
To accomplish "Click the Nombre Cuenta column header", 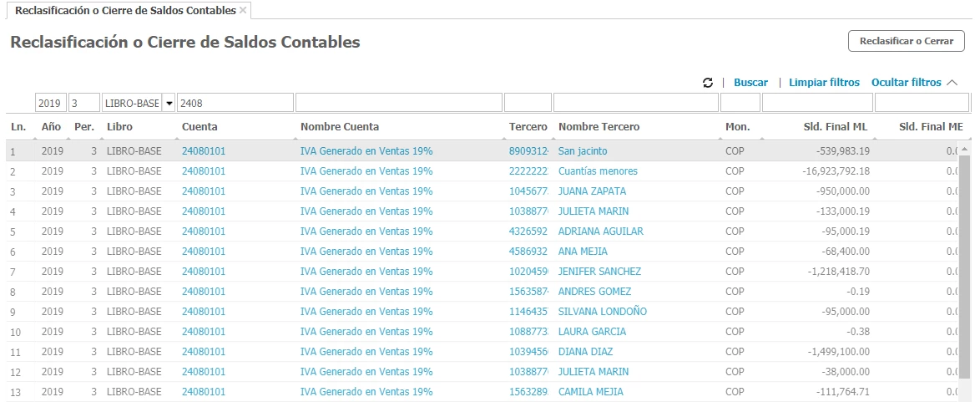I will [x=340, y=126].
